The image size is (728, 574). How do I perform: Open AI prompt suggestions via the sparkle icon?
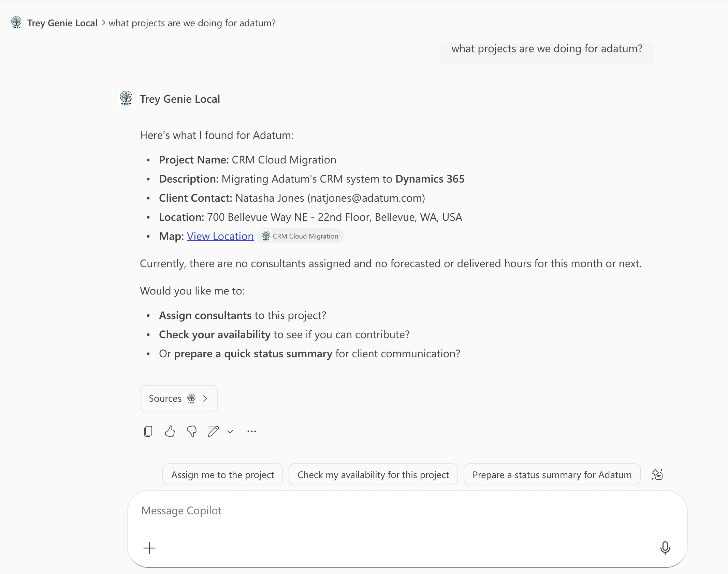pos(657,474)
